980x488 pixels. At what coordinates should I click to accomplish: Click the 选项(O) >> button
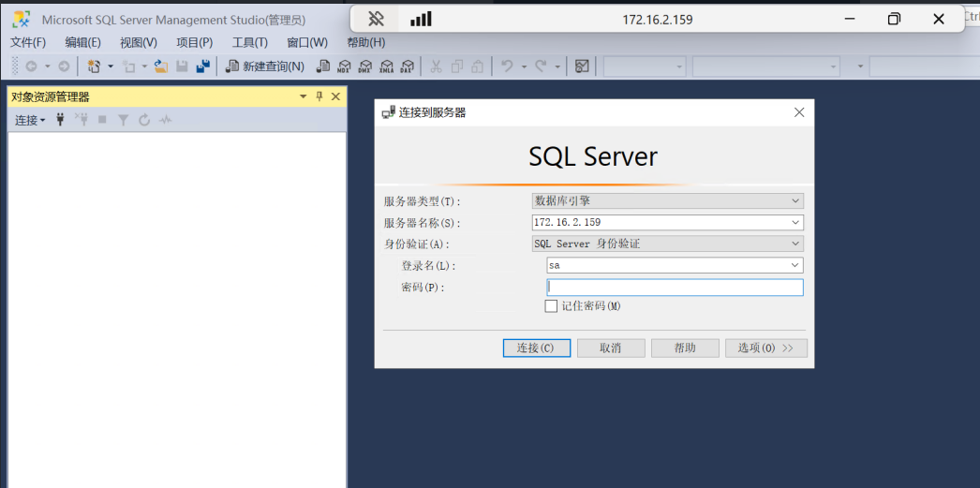click(x=766, y=348)
